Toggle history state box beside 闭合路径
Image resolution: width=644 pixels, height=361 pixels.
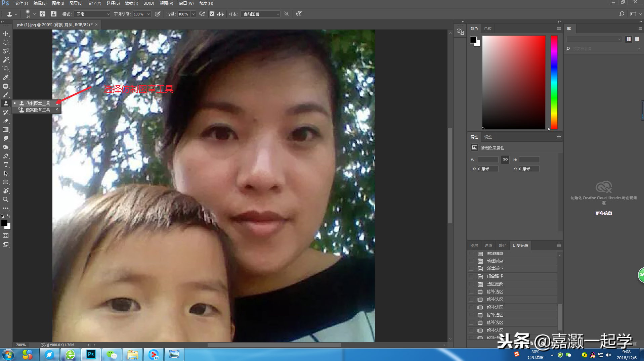[x=471, y=276]
